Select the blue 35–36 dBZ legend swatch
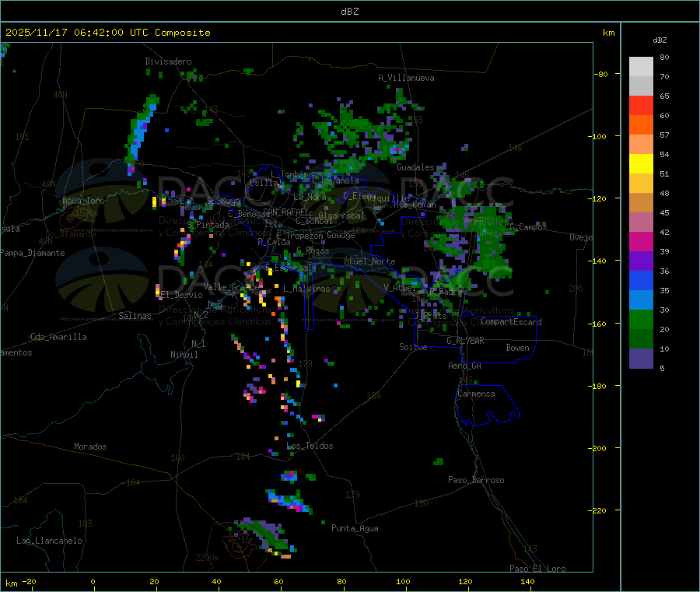Screen dimensions: 700x592 point(641,280)
